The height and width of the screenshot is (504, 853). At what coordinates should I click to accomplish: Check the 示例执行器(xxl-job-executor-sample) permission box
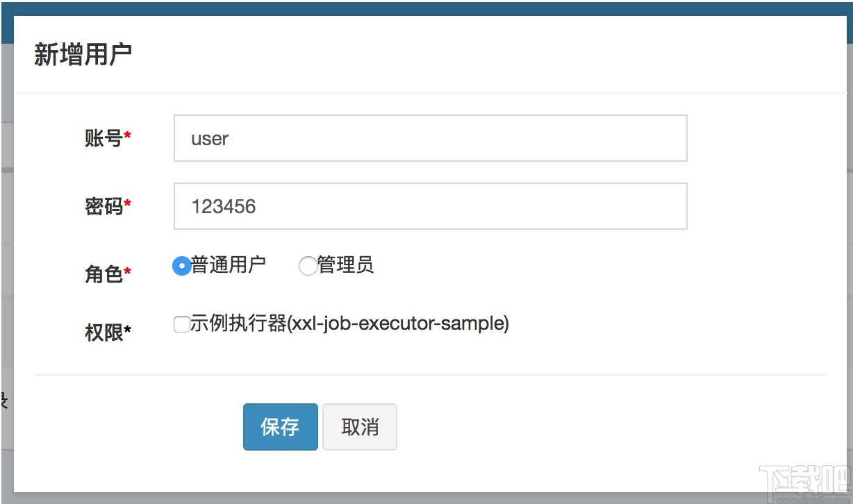pos(181,324)
